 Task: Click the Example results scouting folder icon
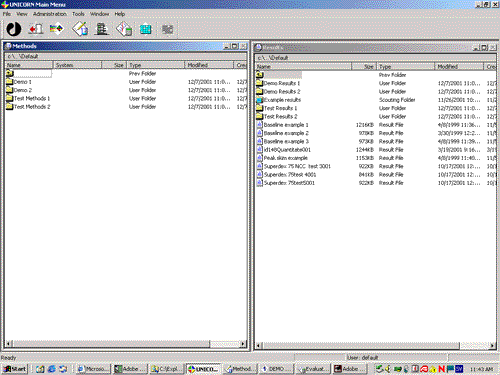pyautogui.click(x=260, y=100)
